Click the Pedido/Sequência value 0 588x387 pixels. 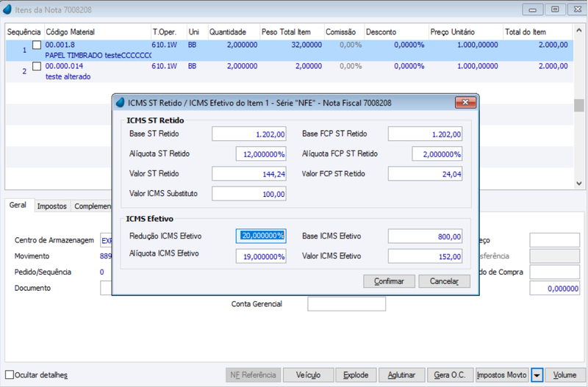coord(101,272)
